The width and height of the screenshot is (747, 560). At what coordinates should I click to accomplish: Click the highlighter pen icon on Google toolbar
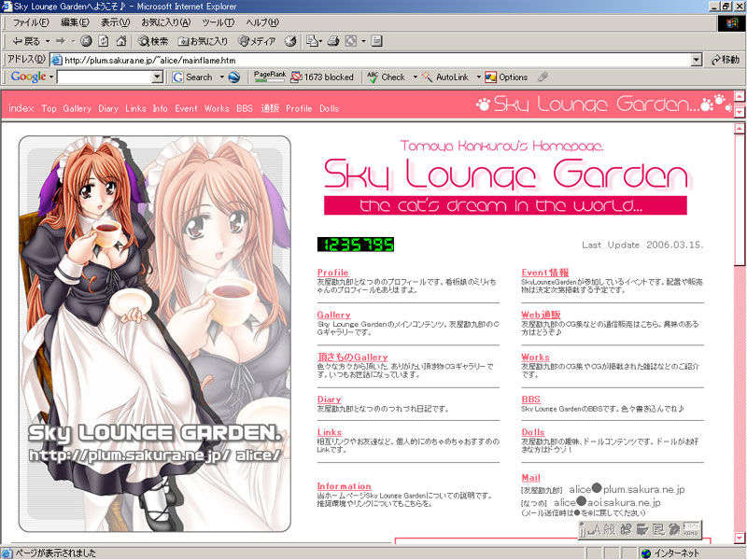(543, 77)
